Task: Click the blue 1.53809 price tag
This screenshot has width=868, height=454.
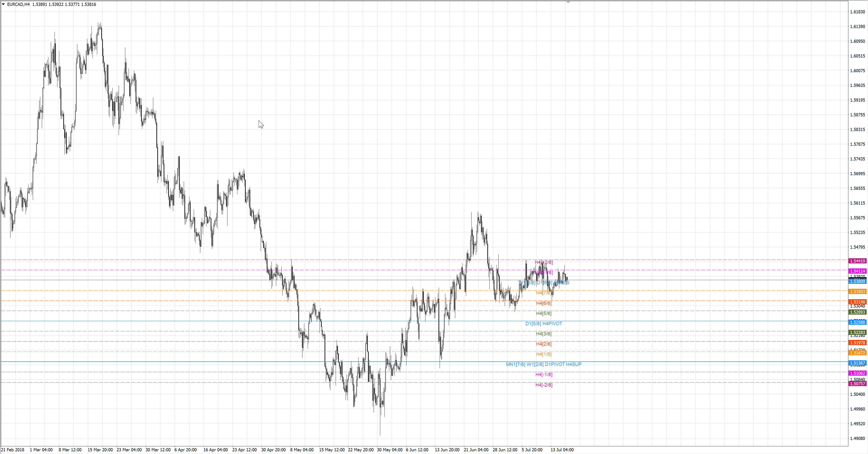Action: 857,281
